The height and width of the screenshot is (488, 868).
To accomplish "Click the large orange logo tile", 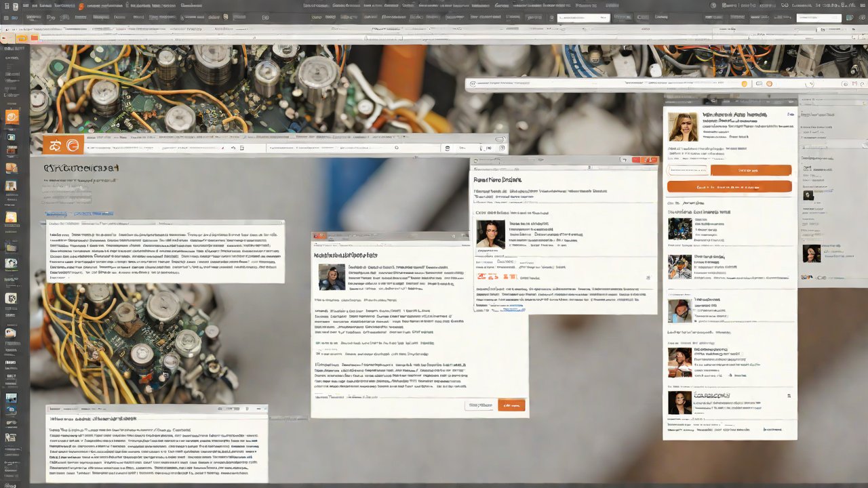I will coord(62,145).
